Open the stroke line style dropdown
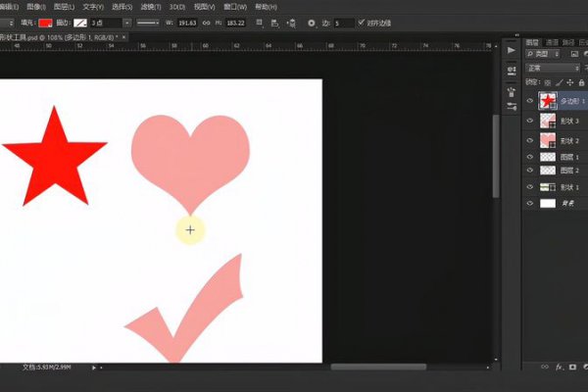 click(148, 23)
